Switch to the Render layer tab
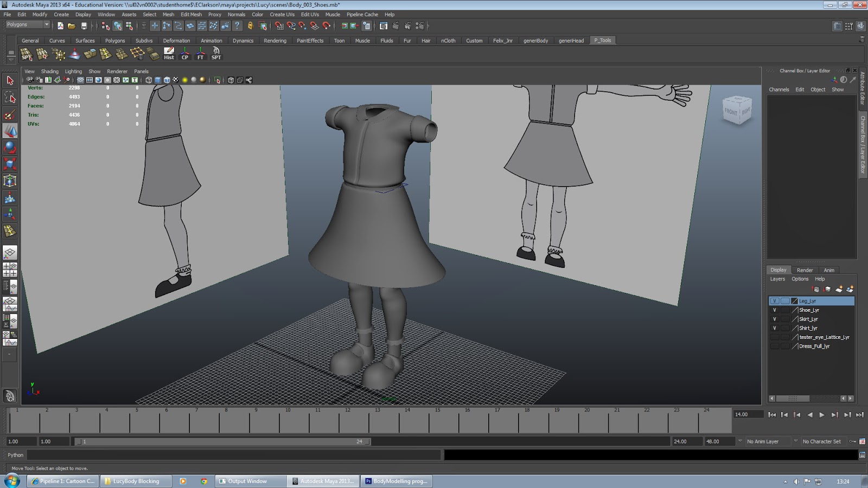Image resolution: width=868 pixels, height=488 pixels. coord(805,270)
